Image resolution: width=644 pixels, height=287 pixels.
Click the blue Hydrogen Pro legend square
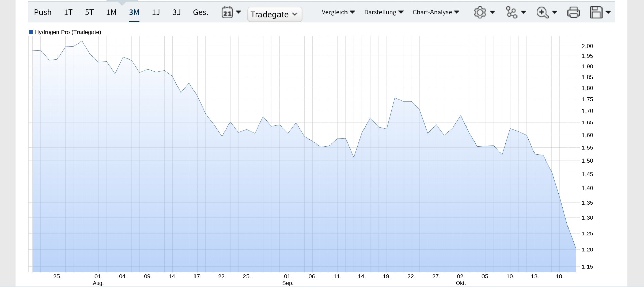[31, 32]
